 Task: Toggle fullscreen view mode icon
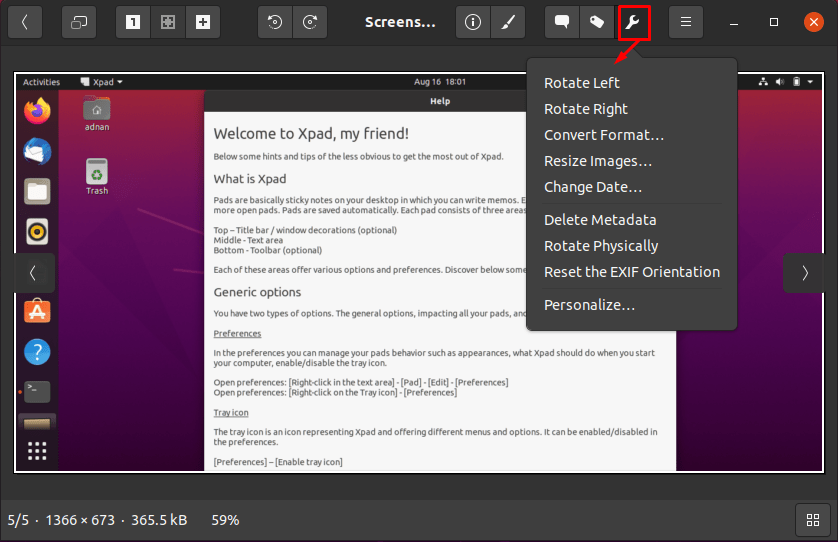[79, 22]
